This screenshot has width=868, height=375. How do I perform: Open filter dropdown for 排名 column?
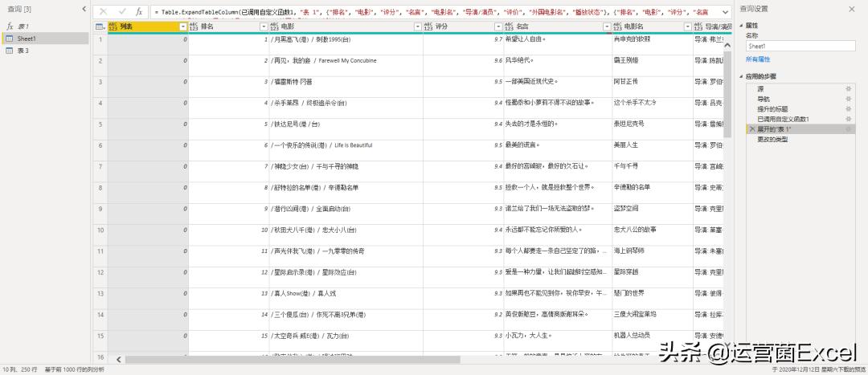pos(264,26)
